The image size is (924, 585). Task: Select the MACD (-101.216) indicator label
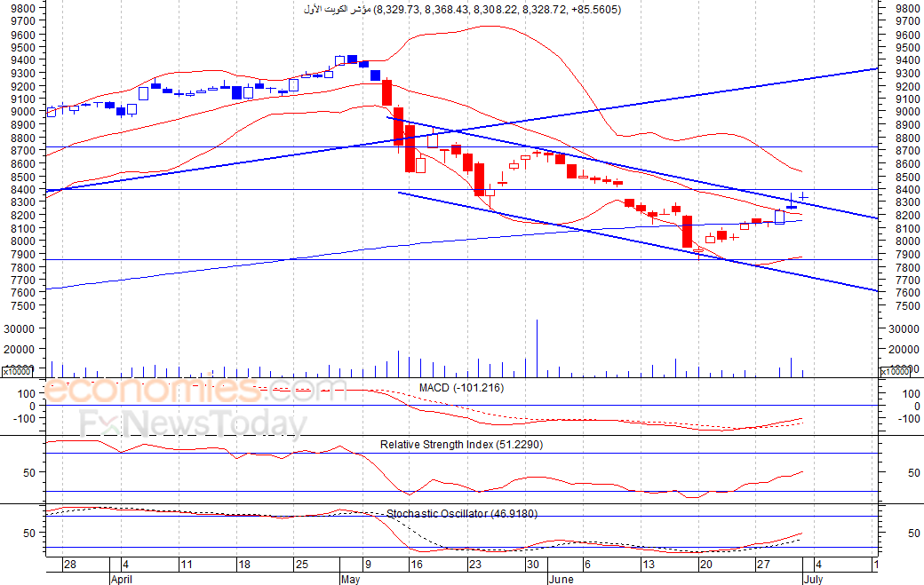(x=461, y=388)
